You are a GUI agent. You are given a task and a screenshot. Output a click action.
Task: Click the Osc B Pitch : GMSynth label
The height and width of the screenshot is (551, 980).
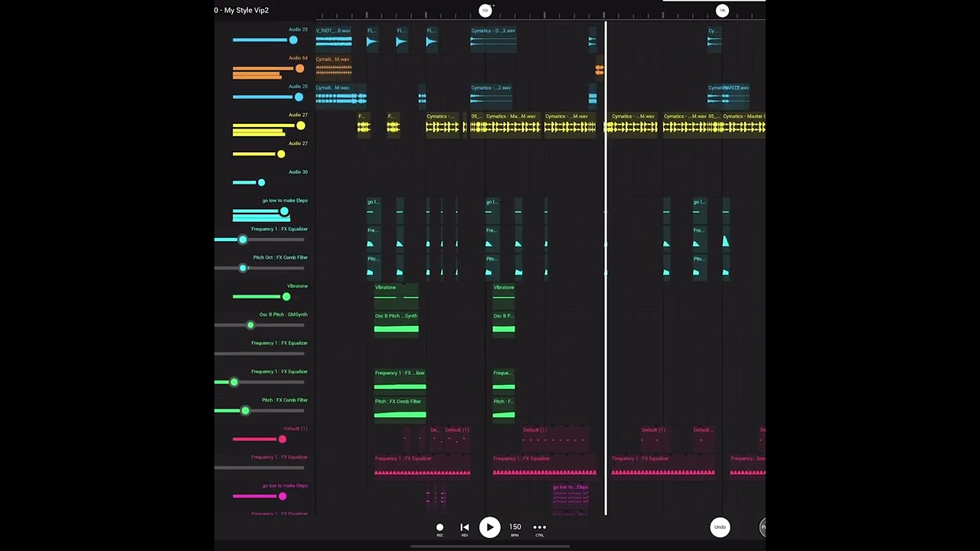(283, 315)
